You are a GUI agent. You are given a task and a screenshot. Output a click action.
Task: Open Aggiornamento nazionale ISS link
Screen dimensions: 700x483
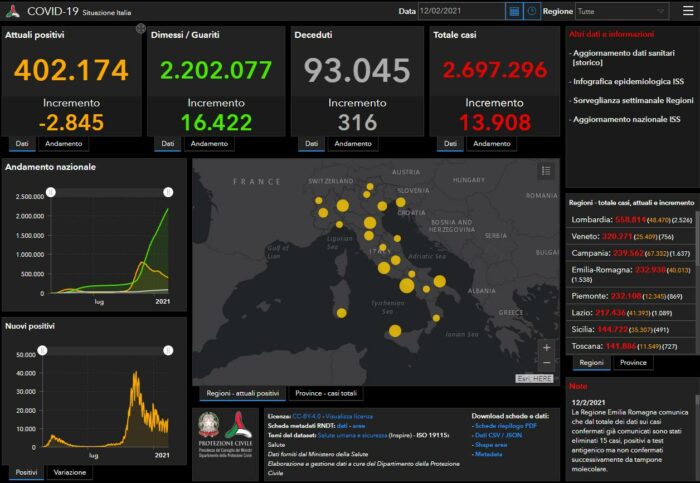coord(625,119)
